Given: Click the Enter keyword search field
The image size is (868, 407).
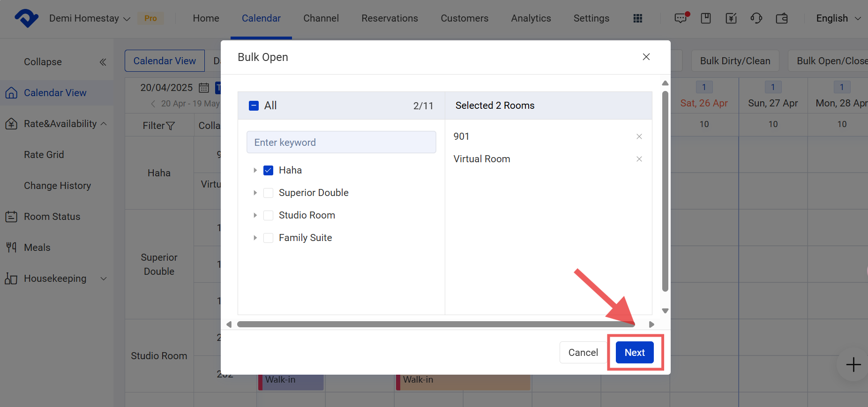Looking at the screenshot, I should (341, 142).
